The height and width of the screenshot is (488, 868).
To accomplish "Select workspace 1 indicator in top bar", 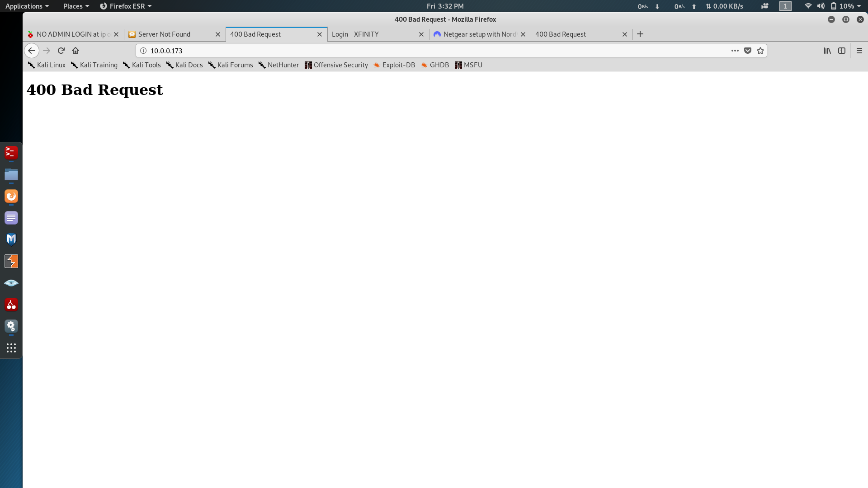I will pos(785,6).
